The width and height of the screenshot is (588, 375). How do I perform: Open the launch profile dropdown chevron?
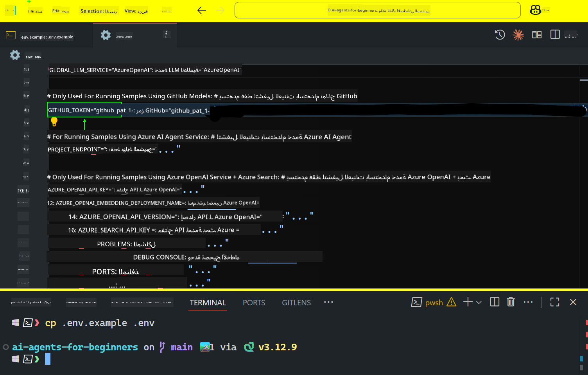click(479, 302)
